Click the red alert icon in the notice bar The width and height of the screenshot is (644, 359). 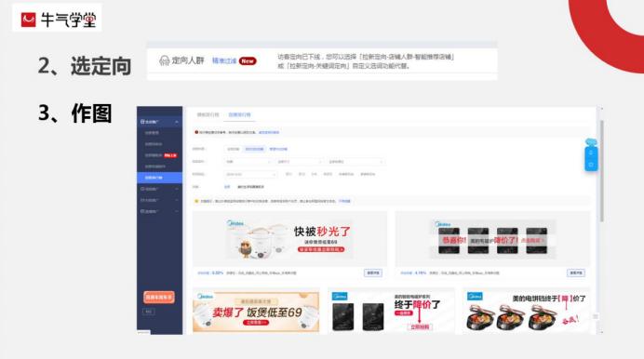[196, 132]
